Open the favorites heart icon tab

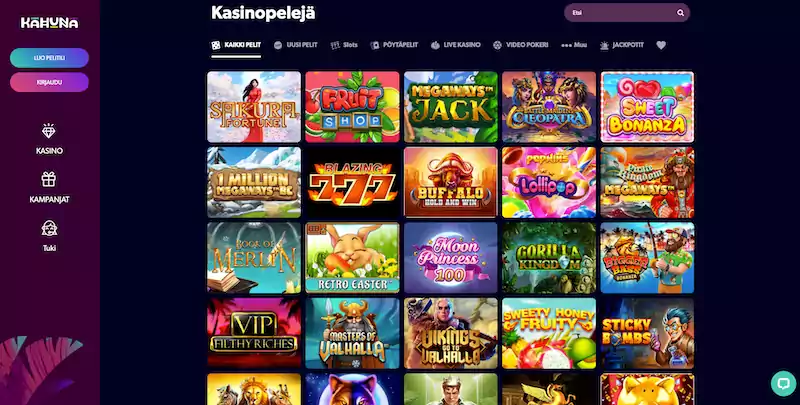click(661, 45)
